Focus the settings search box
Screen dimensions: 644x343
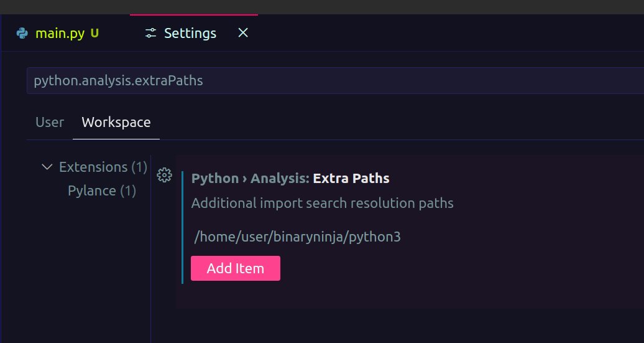[335, 80]
